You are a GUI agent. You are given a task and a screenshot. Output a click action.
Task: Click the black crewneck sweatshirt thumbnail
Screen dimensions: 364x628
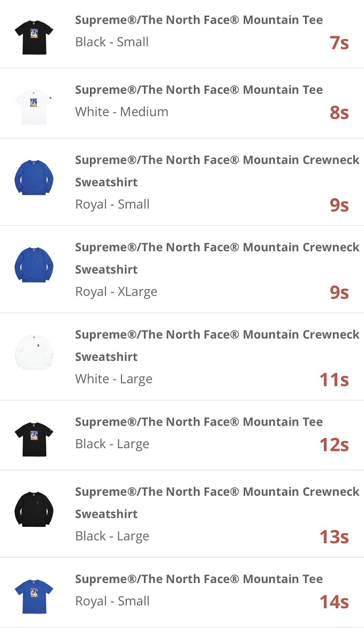(34, 510)
